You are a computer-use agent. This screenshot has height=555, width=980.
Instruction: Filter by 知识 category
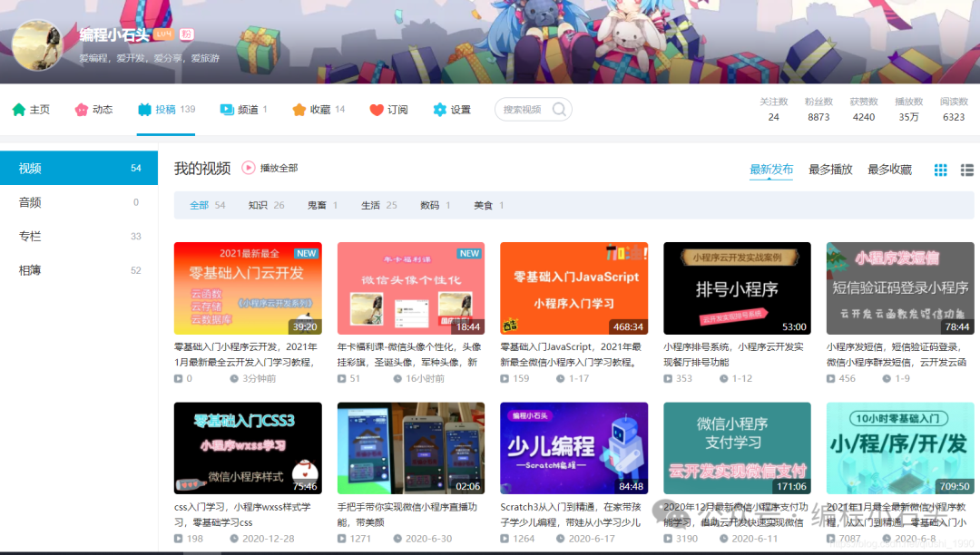pyautogui.click(x=266, y=205)
